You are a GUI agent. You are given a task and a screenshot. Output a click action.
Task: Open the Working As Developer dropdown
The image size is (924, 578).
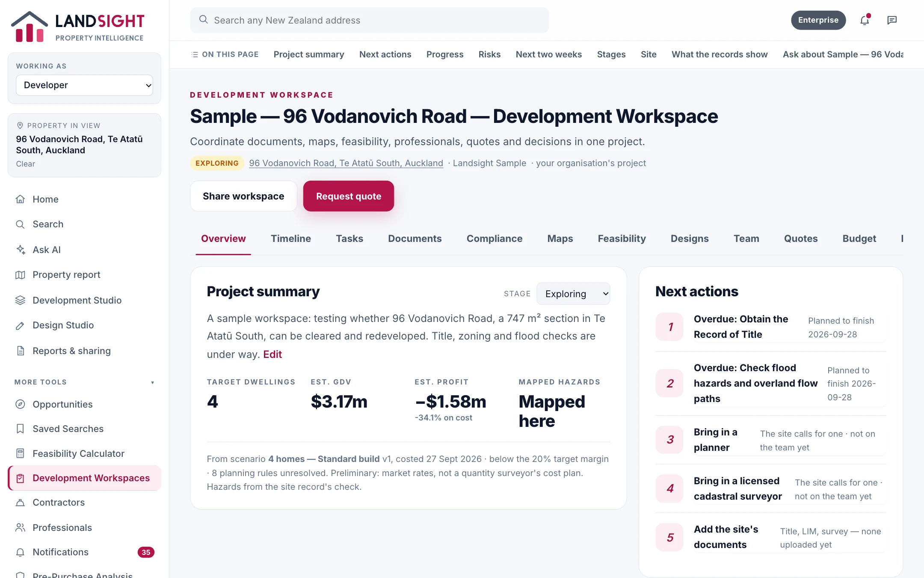84,85
